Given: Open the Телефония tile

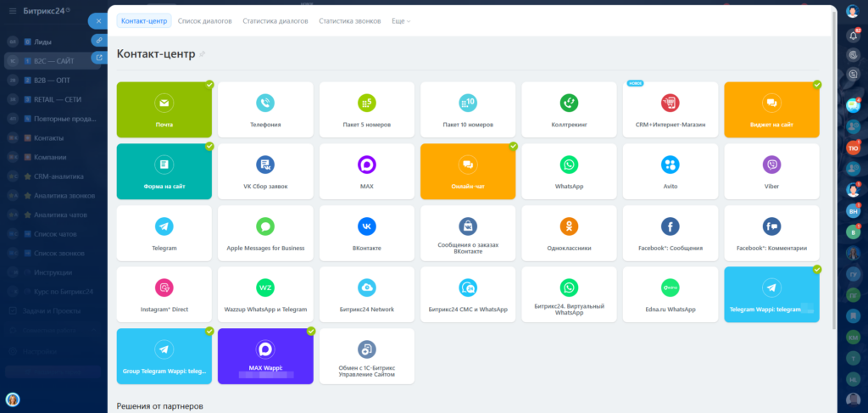Looking at the screenshot, I should pos(265,109).
